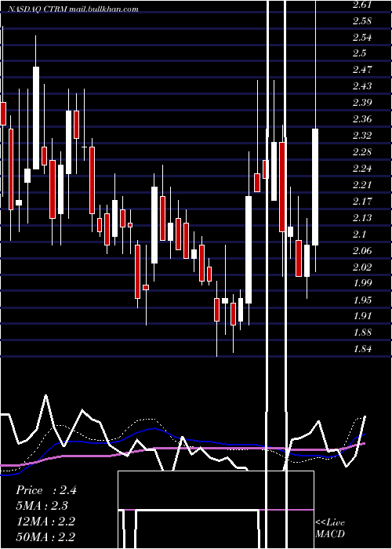Click the 2.39 price axis label

pos(362,103)
